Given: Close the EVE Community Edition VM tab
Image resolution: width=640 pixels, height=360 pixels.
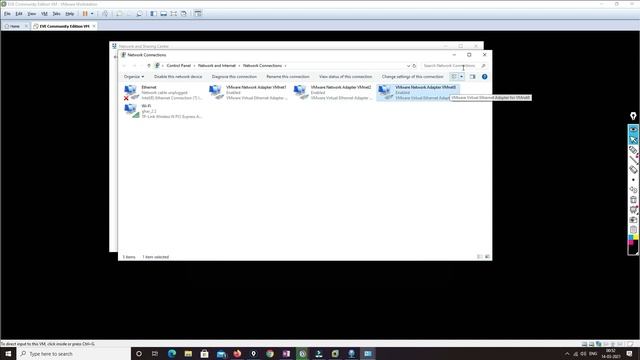Looking at the screenshot, I should tap(94, 26).
